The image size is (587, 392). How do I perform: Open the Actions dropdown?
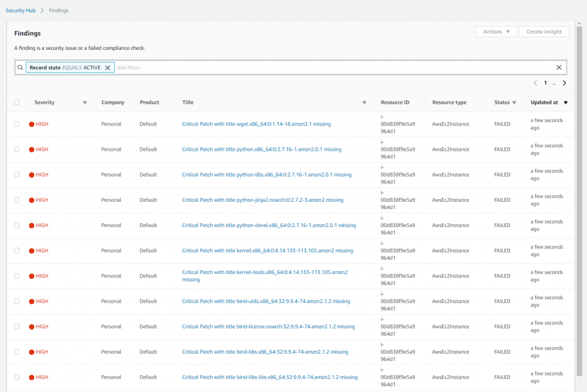click(x=496, y=32)
